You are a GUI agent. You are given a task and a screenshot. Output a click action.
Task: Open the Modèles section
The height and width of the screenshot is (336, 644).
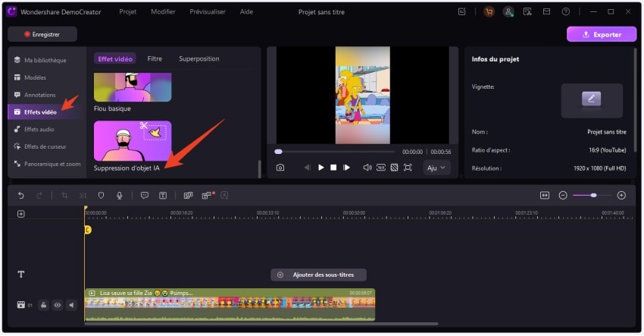point(30,77)
